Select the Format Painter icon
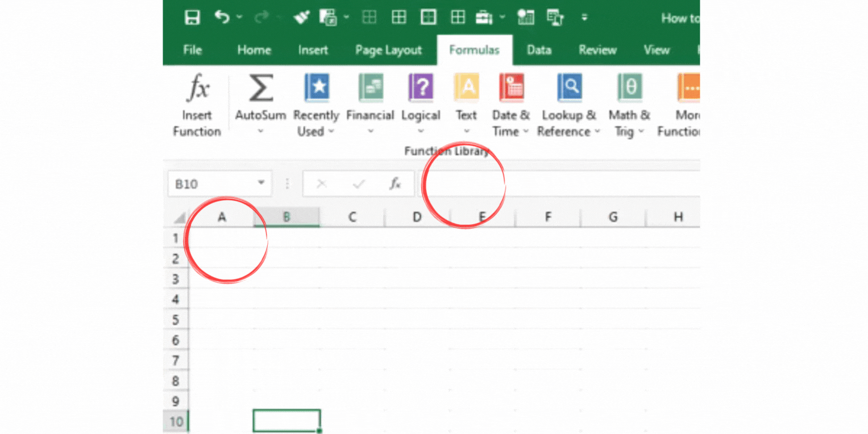The image size is (868, 434). (x=301, y=17)
